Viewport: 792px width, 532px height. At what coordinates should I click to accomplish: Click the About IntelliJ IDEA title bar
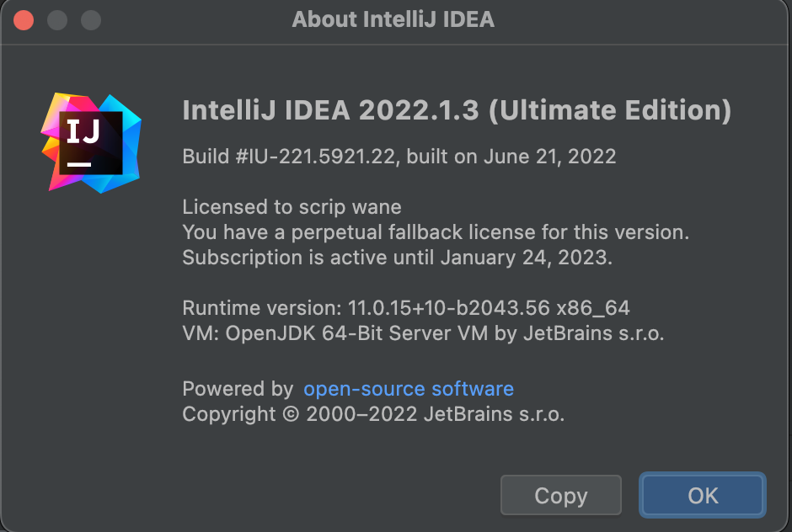click(393, 19)
